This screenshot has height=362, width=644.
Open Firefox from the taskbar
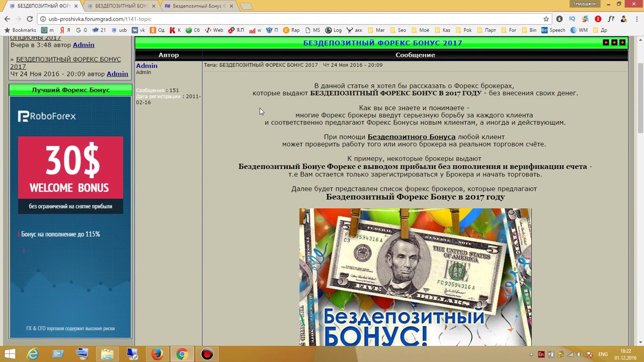pyautogui.click(x=157, y=354)
